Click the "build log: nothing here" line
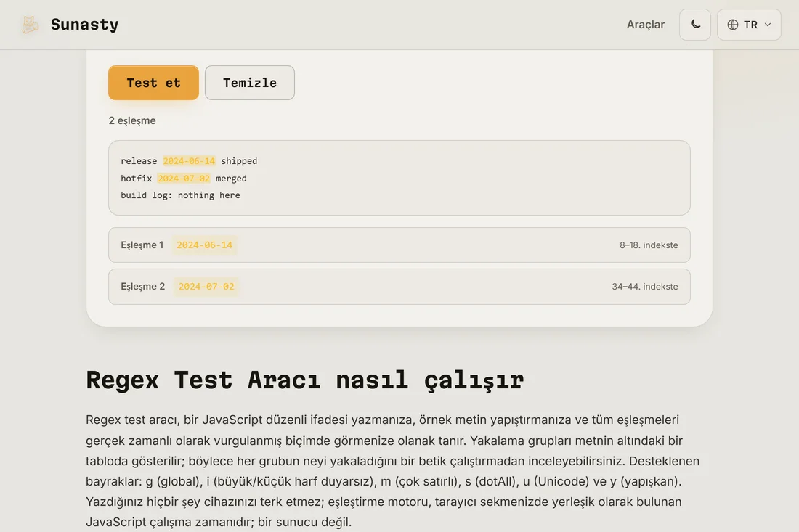 point(180,195)
